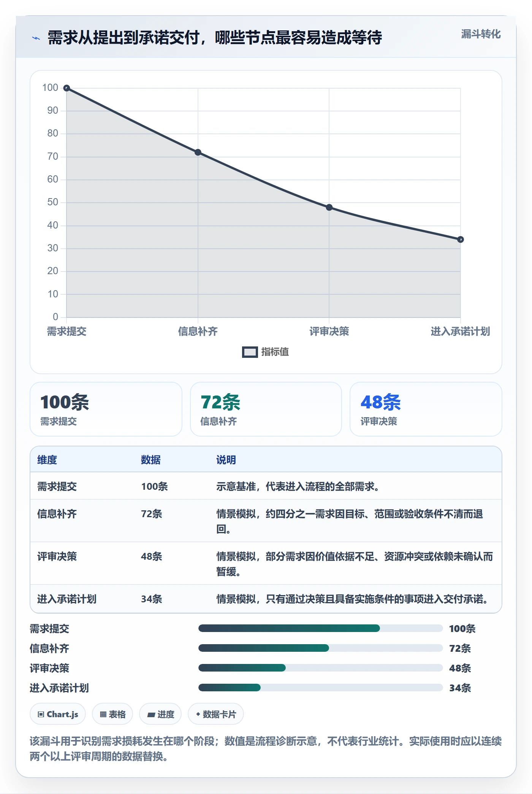This screenshot has height=794, width=532.
Task: Click the 进度 tag chip
Action: (x=160, y=714)
